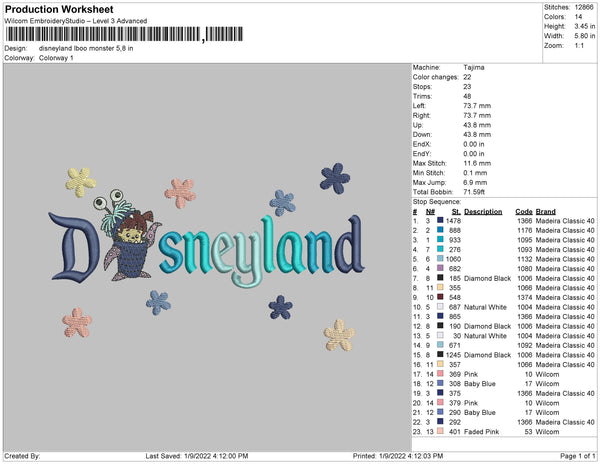Select code '1374' in stop row 9

pyautogui.click(x=525, y=297)
